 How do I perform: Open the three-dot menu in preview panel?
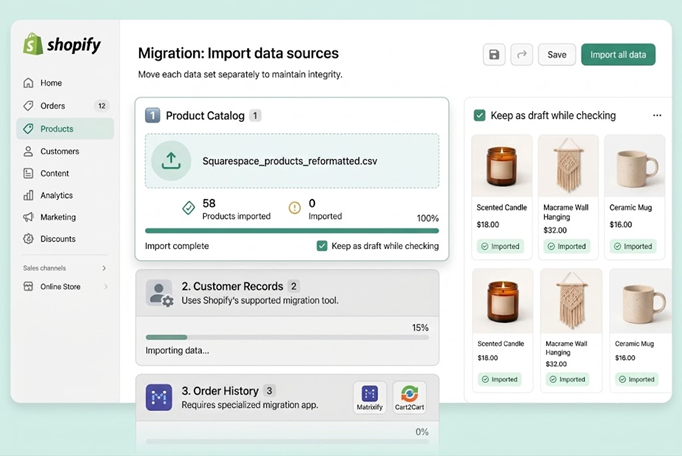point(657,115)
